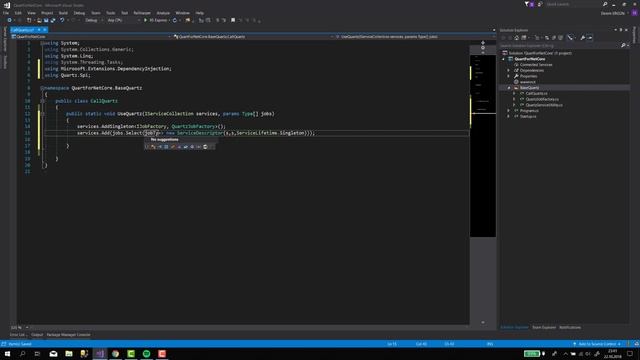
Task: Click the Save toolbar icon
Action: (46, 20)
